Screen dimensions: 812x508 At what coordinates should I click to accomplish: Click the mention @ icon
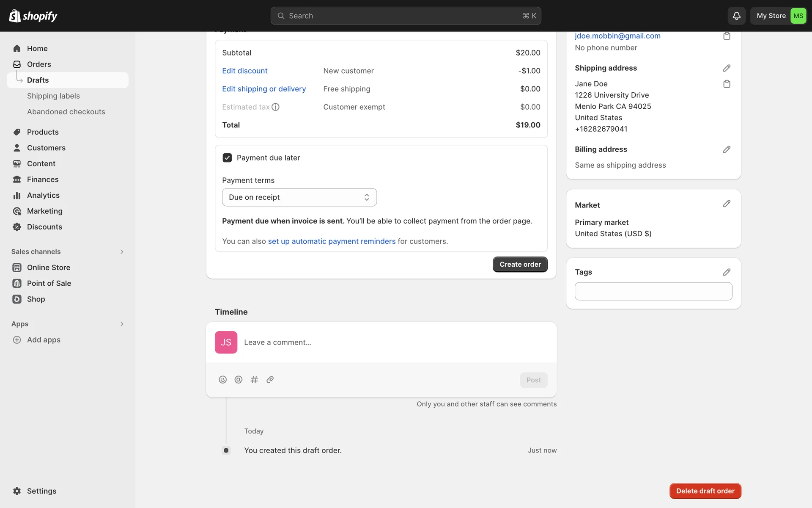click(x=239, y=380)
